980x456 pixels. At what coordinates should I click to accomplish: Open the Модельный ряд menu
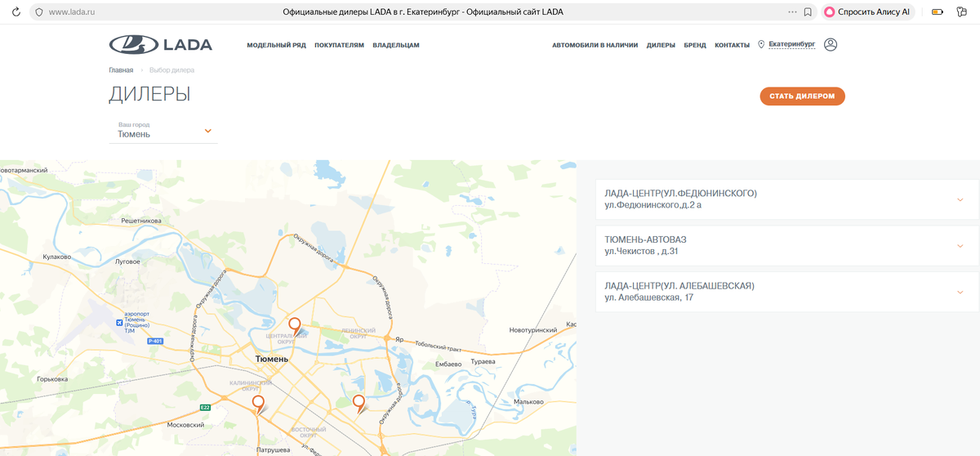pos(276,46)
